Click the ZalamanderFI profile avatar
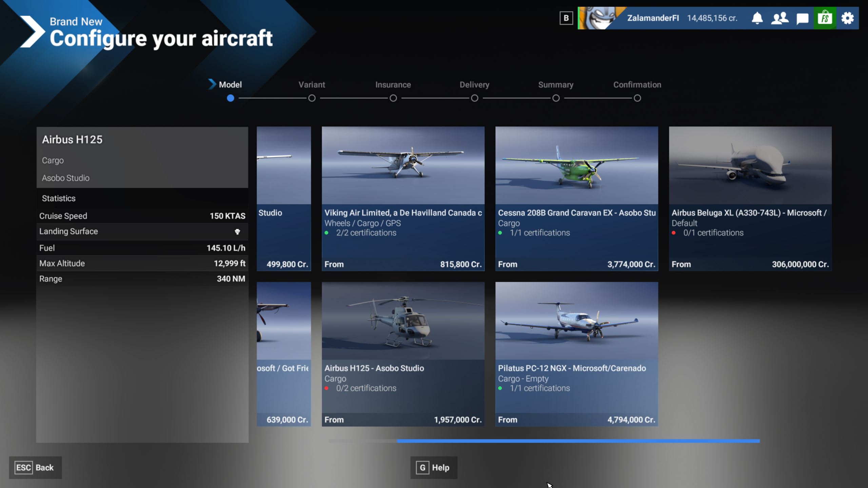 pyautogui.click(x=600, y=18)
